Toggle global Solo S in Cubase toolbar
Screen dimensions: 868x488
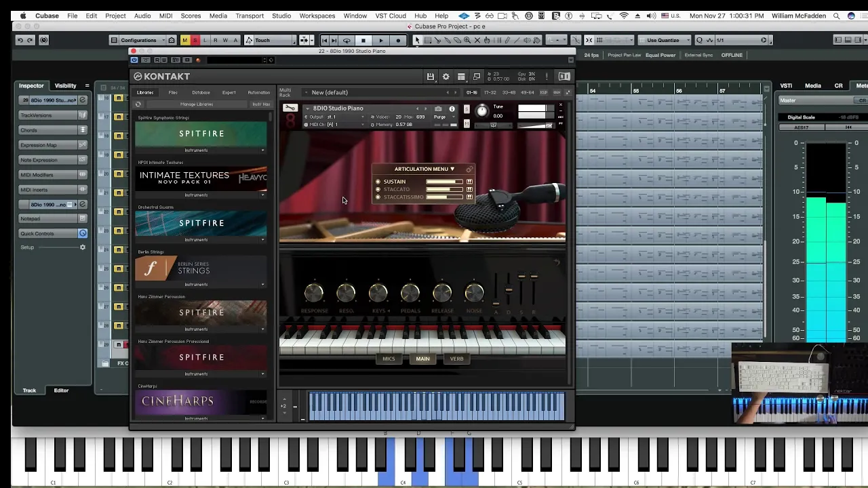(x=195, y=40)
